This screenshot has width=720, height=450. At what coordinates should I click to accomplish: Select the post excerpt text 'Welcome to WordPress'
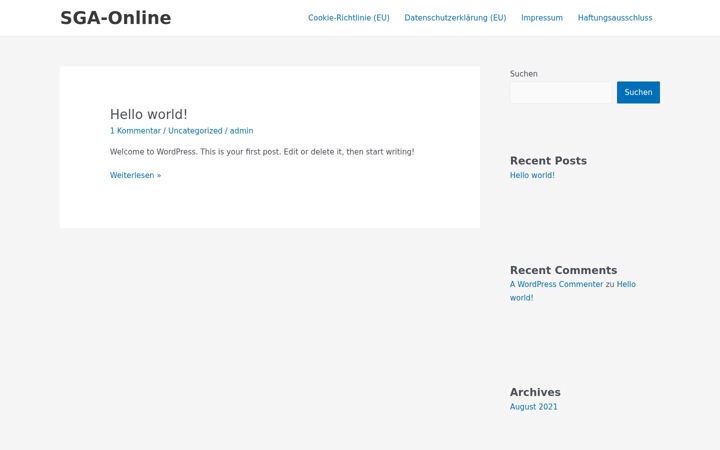153,152
